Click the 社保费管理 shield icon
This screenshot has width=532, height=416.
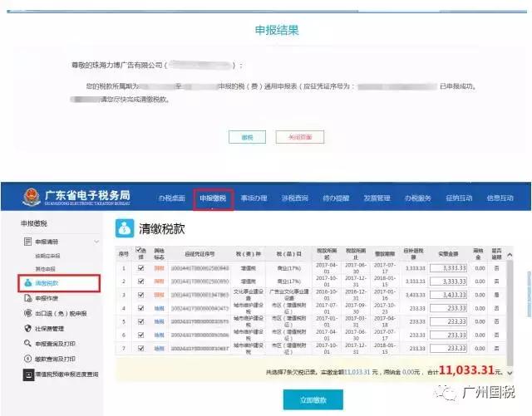27,328
